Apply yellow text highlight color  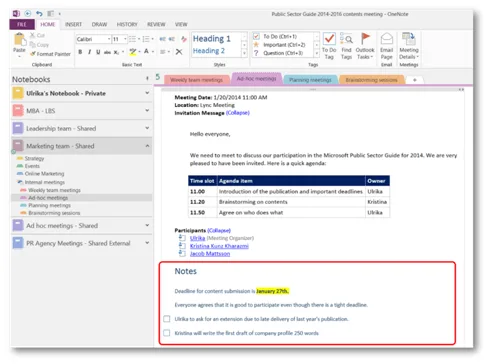133,52
